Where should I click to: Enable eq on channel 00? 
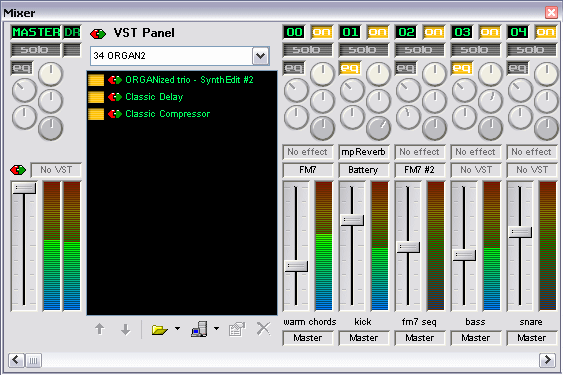pos(294,68)
